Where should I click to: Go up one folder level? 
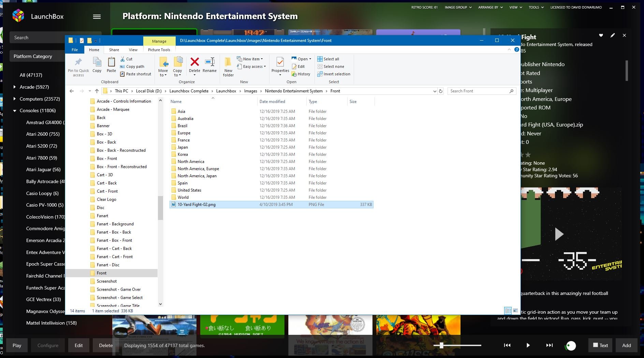[x=97, y=91]
